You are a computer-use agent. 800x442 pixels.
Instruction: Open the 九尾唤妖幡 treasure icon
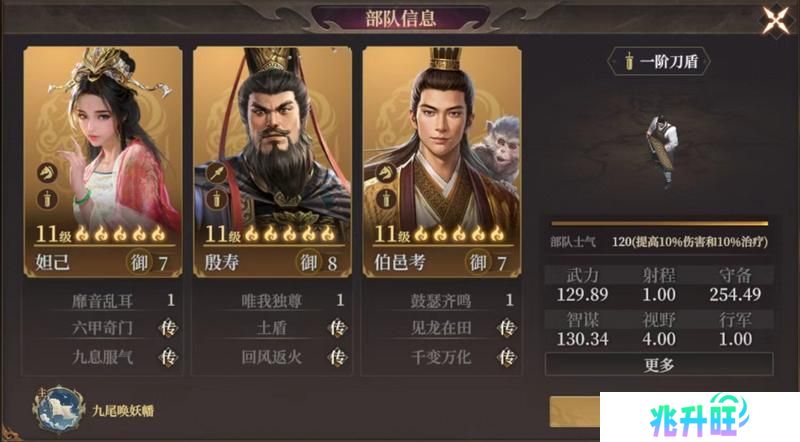tap(59, 409)
